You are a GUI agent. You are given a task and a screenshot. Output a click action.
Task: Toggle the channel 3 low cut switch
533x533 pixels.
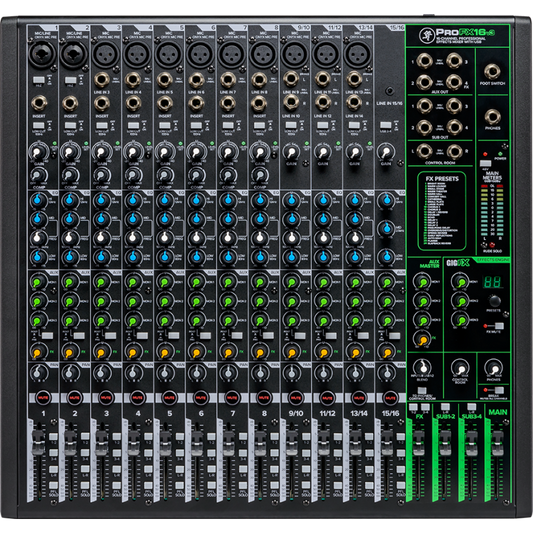pos(102,125)
